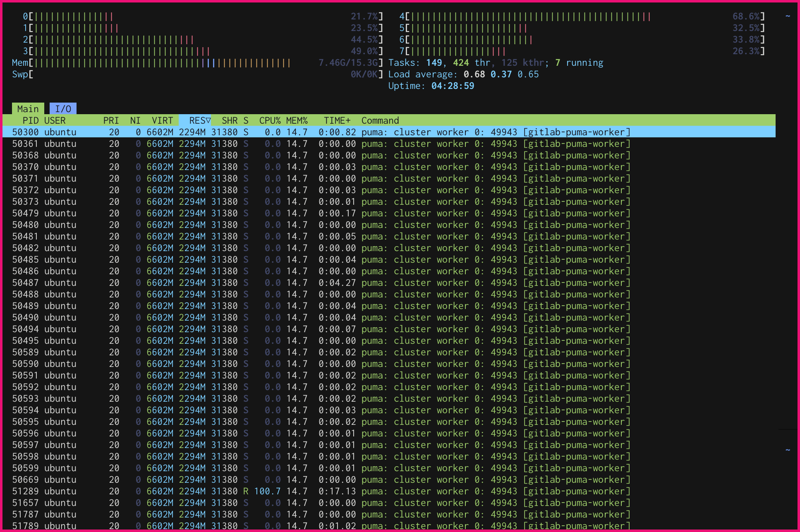800x532 pixels.
Task: Select process row with PID 50482
Action: coord(389,248)
